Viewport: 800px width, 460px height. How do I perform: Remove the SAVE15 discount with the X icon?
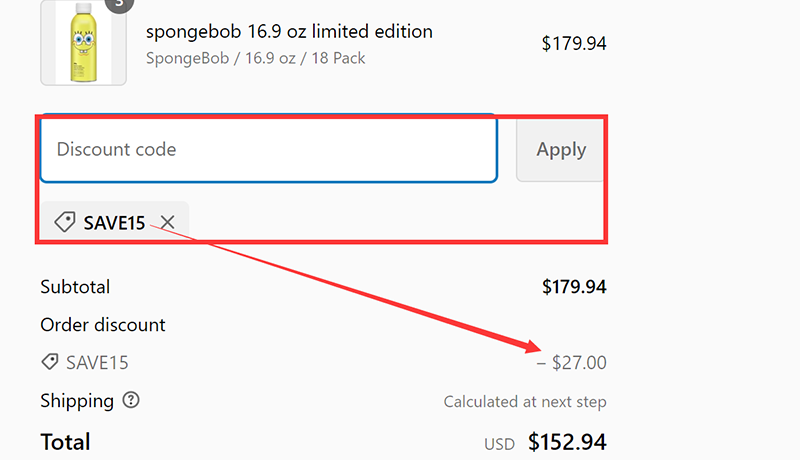[168, 222]
